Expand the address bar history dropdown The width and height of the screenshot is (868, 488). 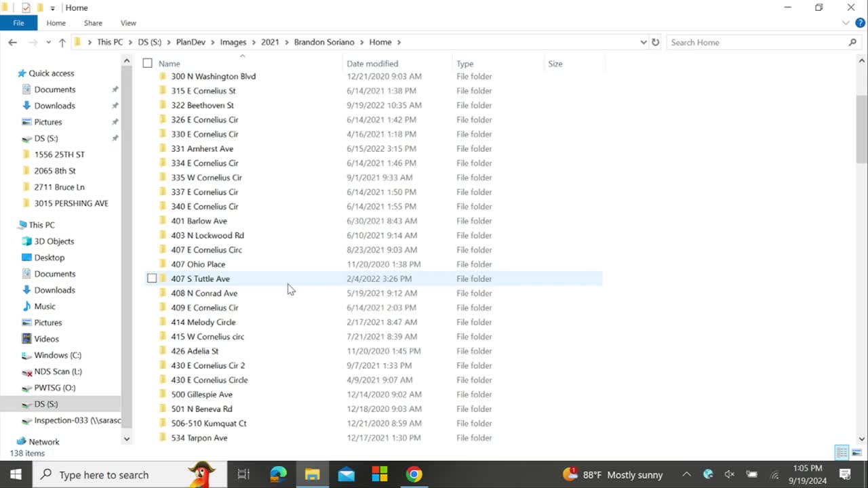click(x=643, y=42)
